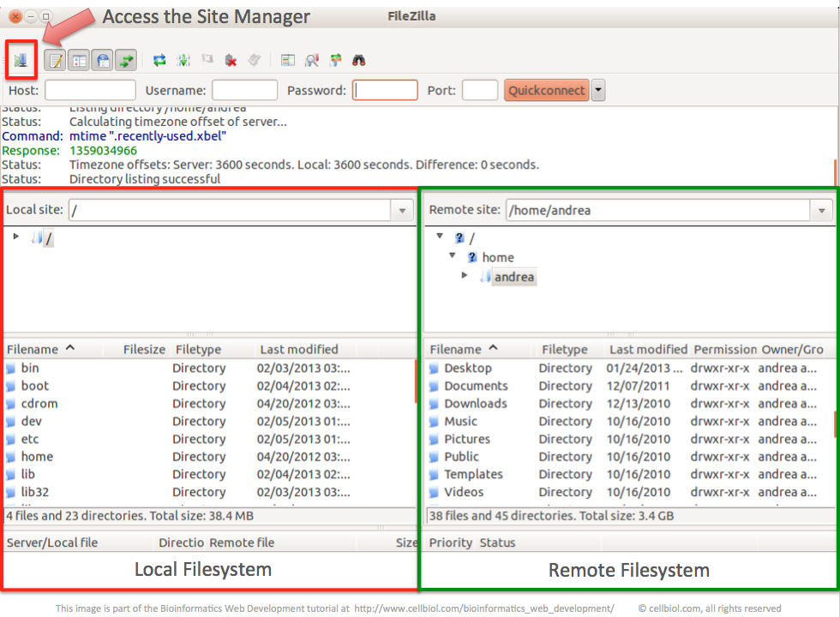Screen dimensions: 840x617
Task: Select the local lib32 folder row
Action: 209,492
